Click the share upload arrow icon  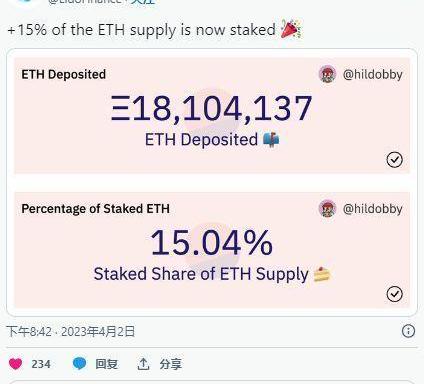click(143, 364)
